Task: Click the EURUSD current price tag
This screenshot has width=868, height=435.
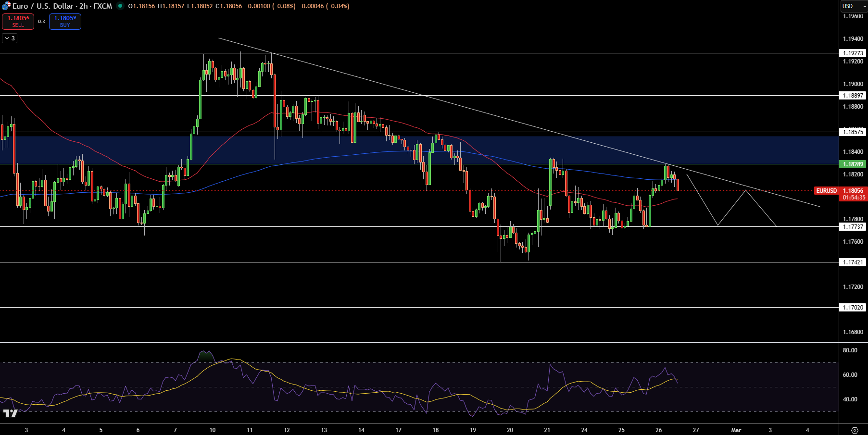Action: pyautogui.click(x=826, y=191)
